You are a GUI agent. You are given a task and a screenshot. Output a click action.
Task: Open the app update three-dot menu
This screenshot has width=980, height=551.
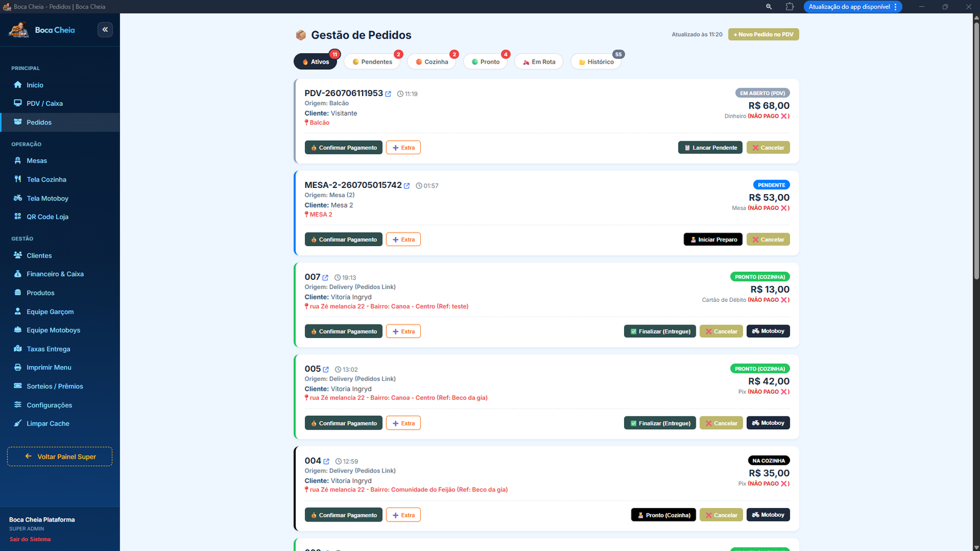[x=895, y=7]
